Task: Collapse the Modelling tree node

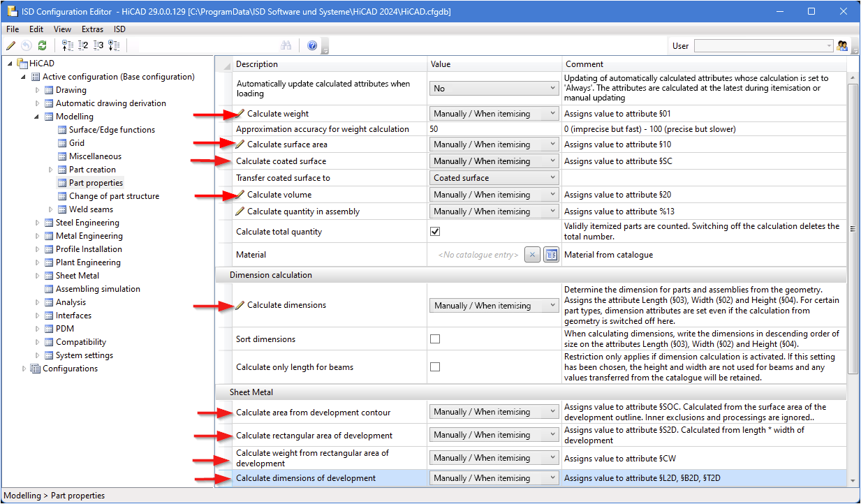Action: [x=38, y=117]
